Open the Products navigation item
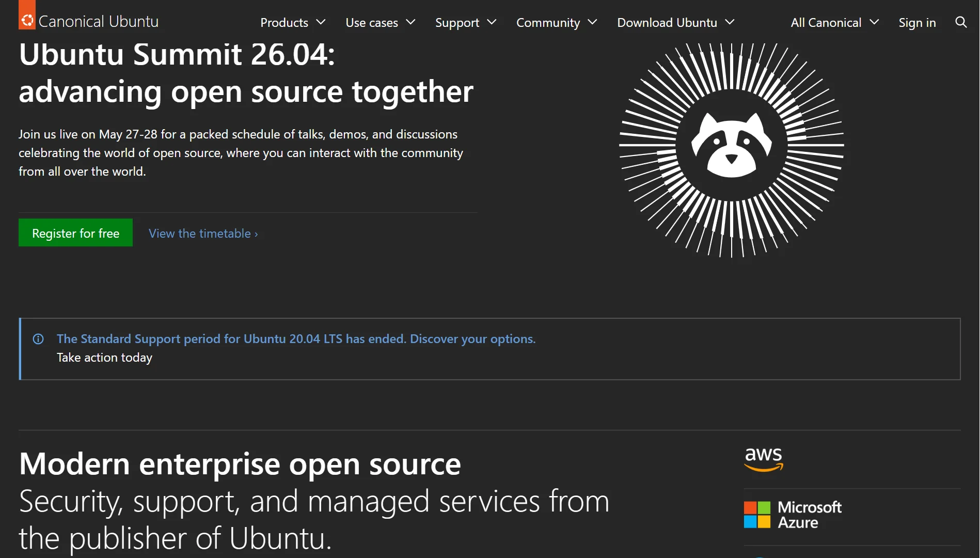The image size is (980, 558). coord(293,22)
